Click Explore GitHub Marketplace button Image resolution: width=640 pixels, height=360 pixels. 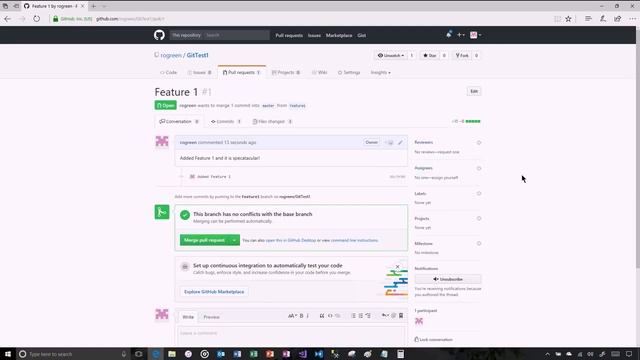(x=214, y=292)
